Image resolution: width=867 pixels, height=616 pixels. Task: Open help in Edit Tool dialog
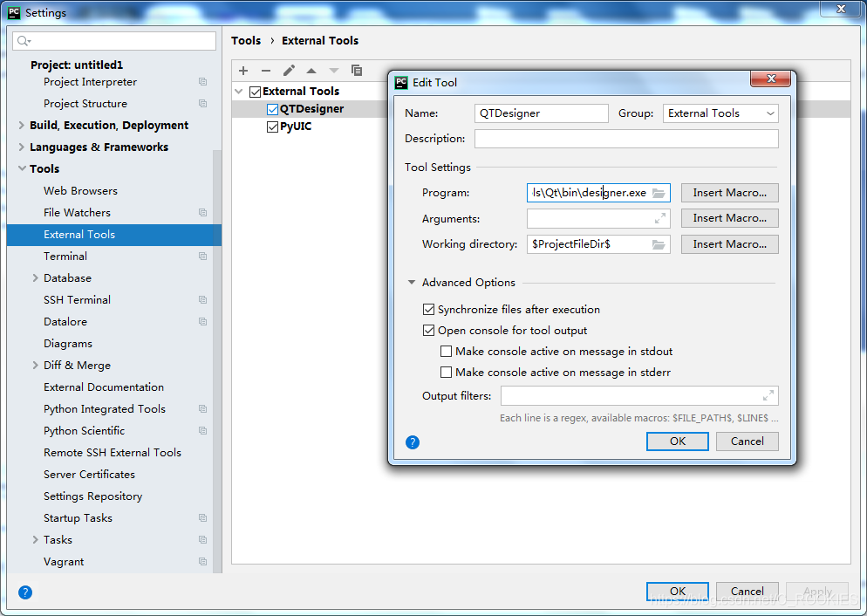coord(413,442)
